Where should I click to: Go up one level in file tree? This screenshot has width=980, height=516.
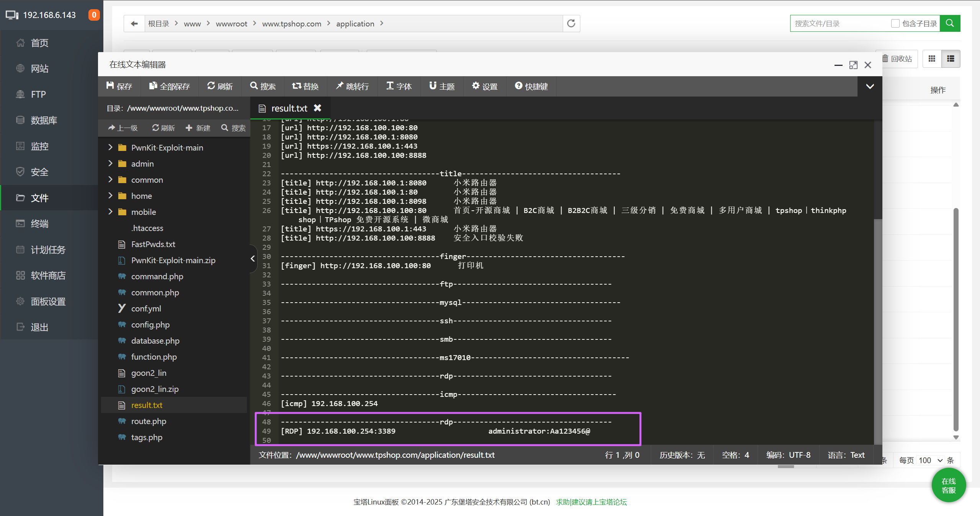[x=122, y=128]
